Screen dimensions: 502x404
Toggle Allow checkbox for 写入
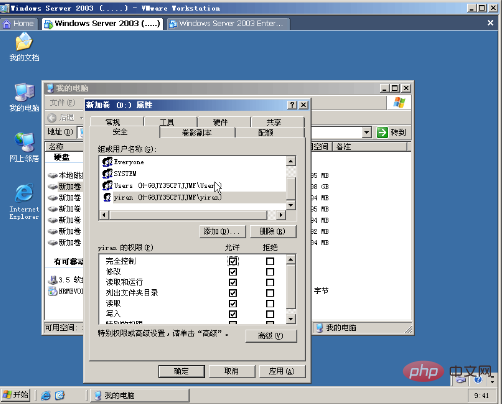[233, 314]
